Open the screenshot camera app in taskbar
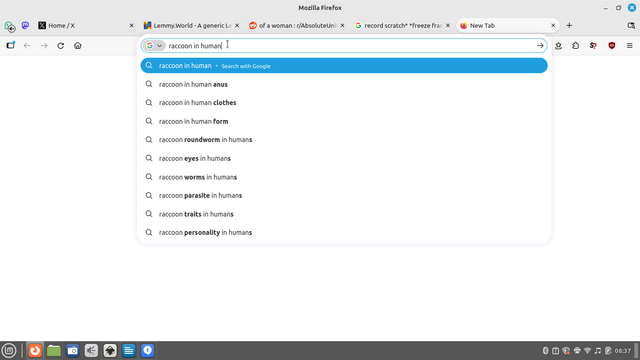 tap(73, 351)
